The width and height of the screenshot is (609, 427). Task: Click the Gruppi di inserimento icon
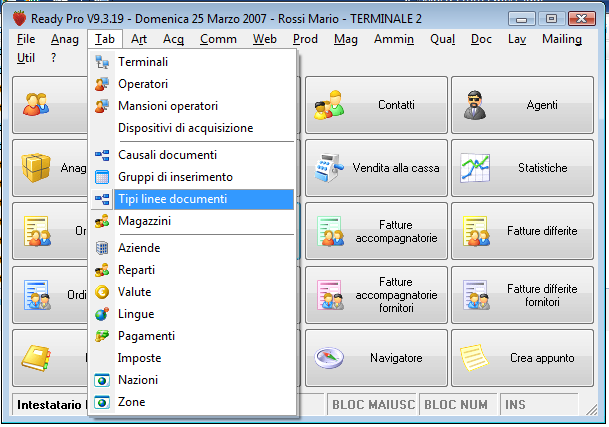pos(102,177)
